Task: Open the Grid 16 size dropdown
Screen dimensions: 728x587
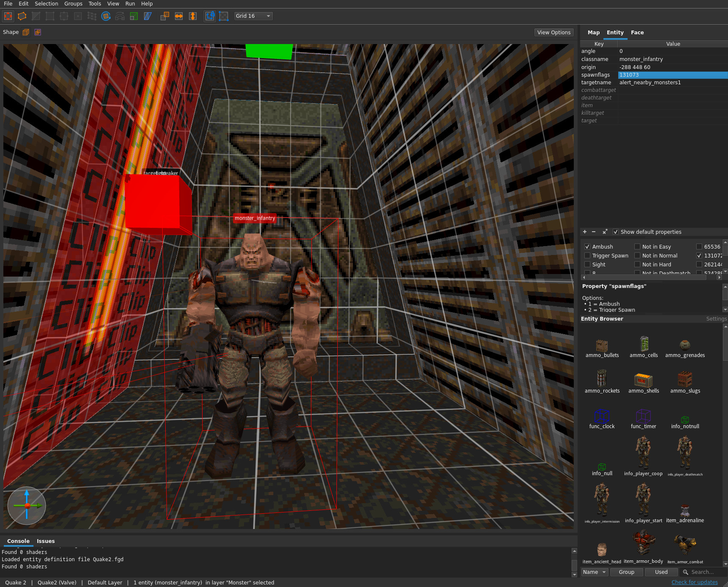Action: tap(253, 16)
